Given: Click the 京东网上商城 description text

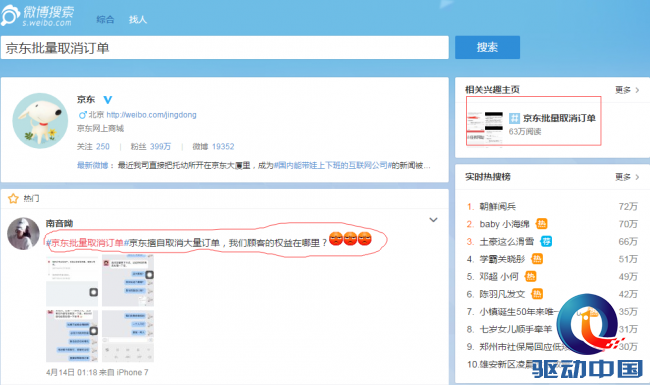Looking at the screenshot, I should (100, 128).
